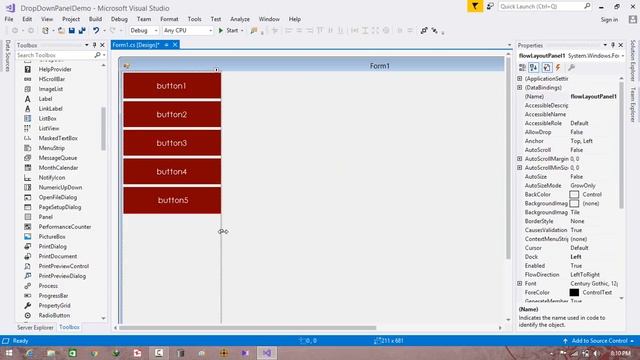The image size is (640, 360).
Task: Select MenuStrip control in Toolbox
Action: (x=51, y=148)
